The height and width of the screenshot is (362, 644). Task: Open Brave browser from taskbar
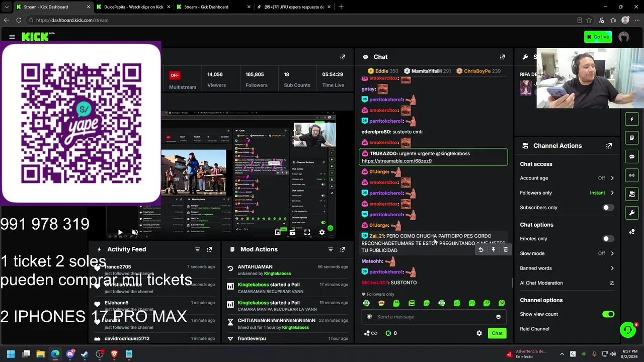[x=114, y=354]
